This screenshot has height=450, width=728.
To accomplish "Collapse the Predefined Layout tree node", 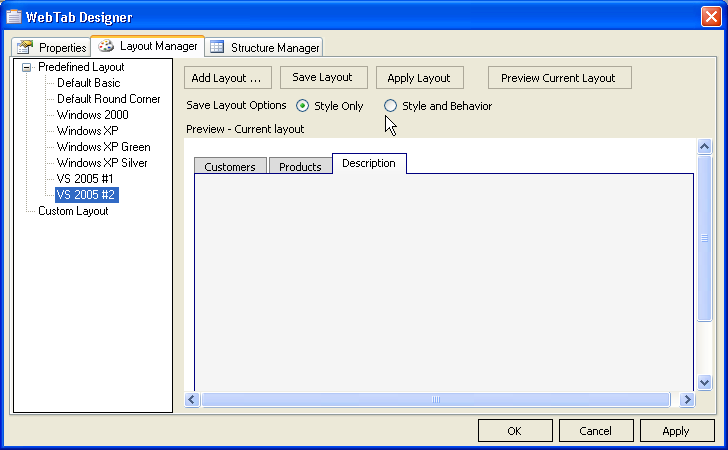I will (25, 67).
